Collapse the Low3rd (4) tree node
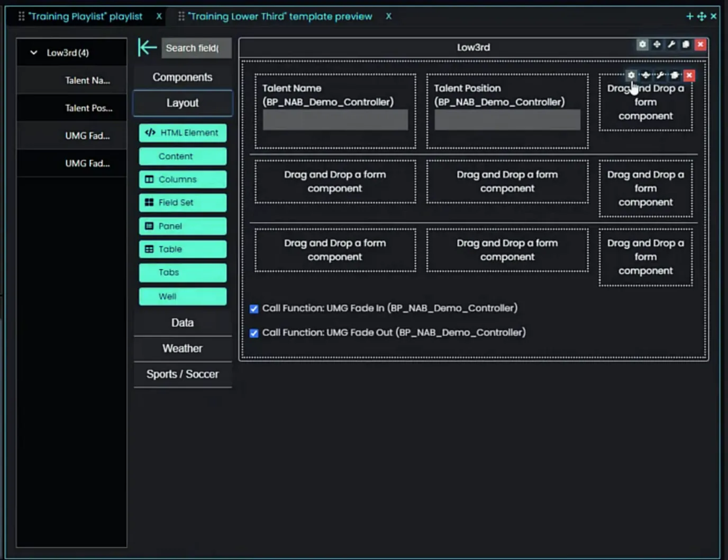This screenshot has height=560, width=728. coord(34,52)
